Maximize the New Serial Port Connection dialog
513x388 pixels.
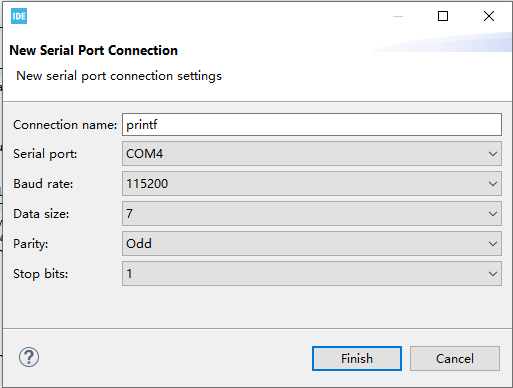click(x=443, y=16)
